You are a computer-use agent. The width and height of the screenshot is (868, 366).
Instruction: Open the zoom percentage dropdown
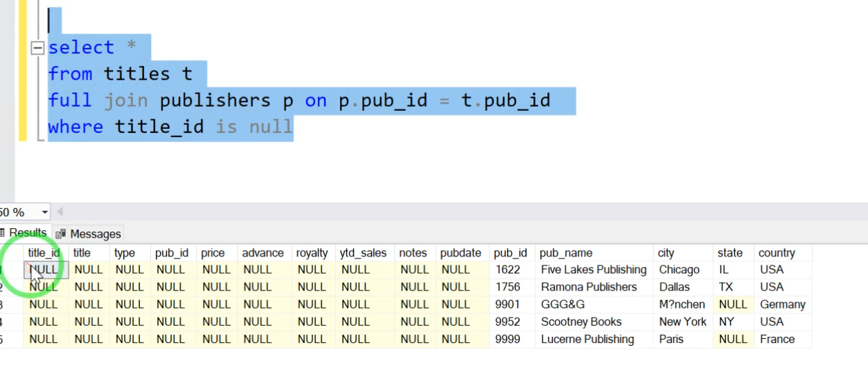coord(45,212)
